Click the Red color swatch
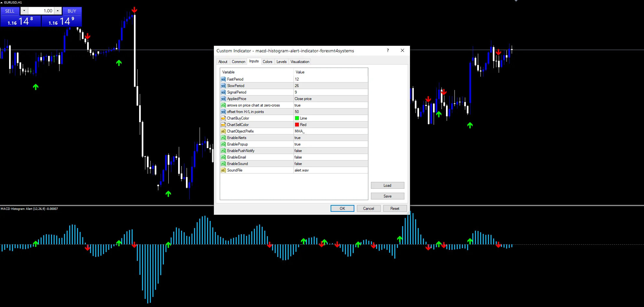Screen dimensions: 644x307 pyautogui.click(x=297, y=125)
